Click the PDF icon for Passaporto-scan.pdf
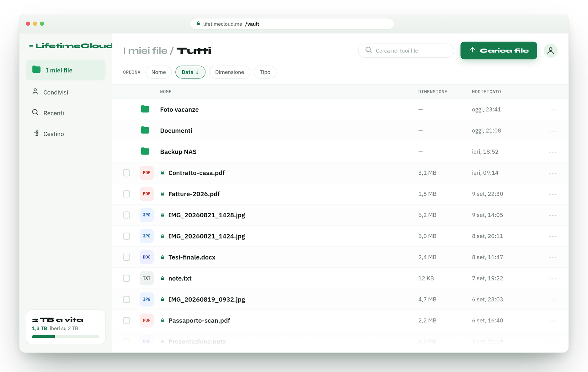Viewport: 588px width, 372px height. click(147, 321)
